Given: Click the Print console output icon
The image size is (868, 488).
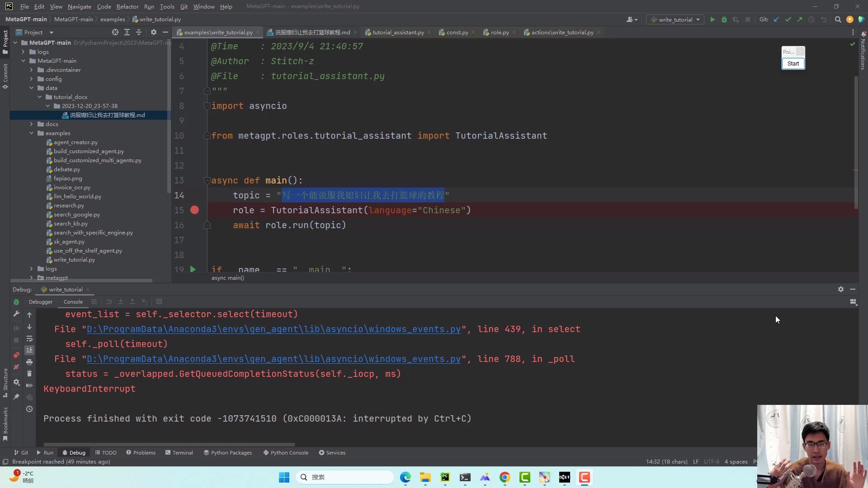Looking at the screenshot, I should point(29,362).
